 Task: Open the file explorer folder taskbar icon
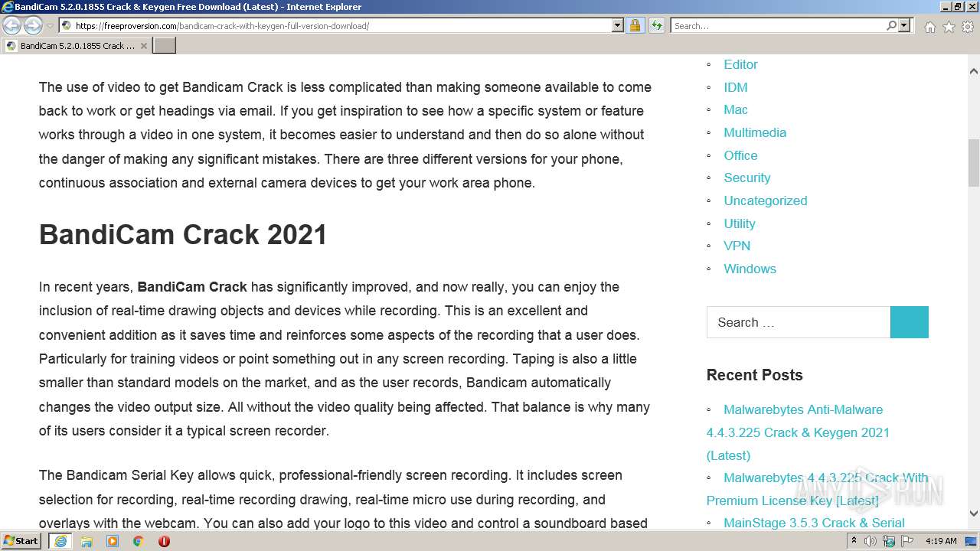coord(87,541)
